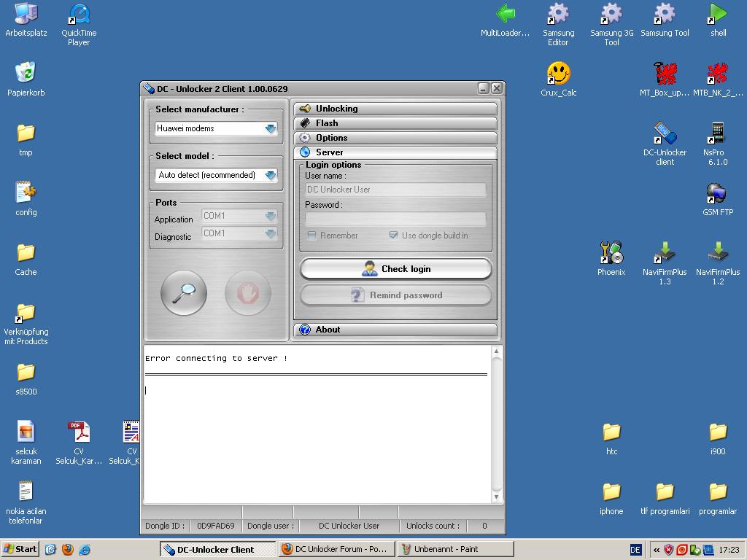Launch the DC-Unlocker client desktop shortcut
Screen dimensions: 747x560
click(x=665, y=133)
